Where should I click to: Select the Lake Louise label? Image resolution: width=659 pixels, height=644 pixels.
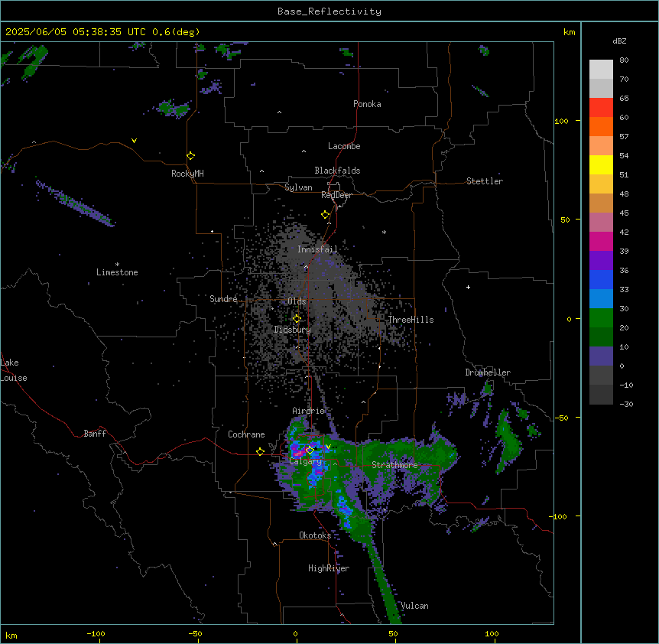pyautogui.click(x=14, y=370)
